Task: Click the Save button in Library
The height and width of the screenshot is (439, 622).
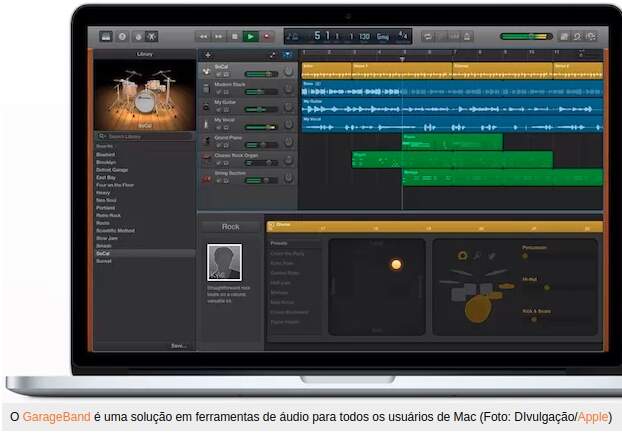Action: 178,345
